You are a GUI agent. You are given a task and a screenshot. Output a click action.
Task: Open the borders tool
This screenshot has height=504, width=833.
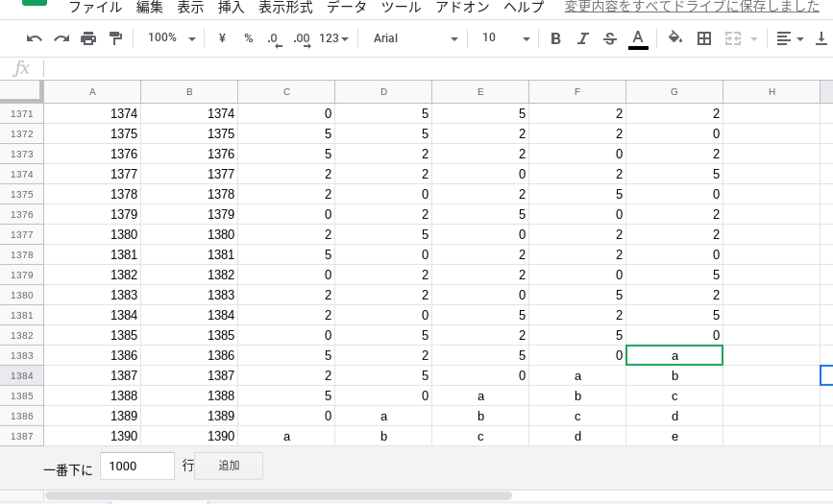click(704, 38)
